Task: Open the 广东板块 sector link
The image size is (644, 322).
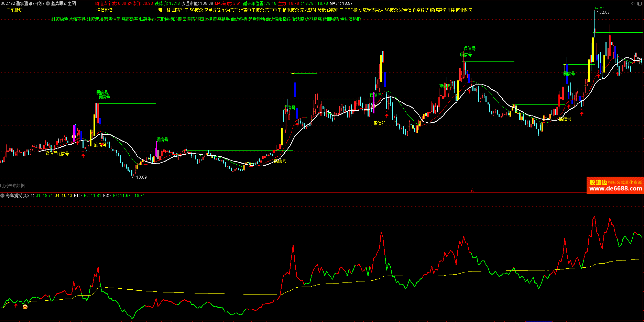Action: (x=15, y=10)
